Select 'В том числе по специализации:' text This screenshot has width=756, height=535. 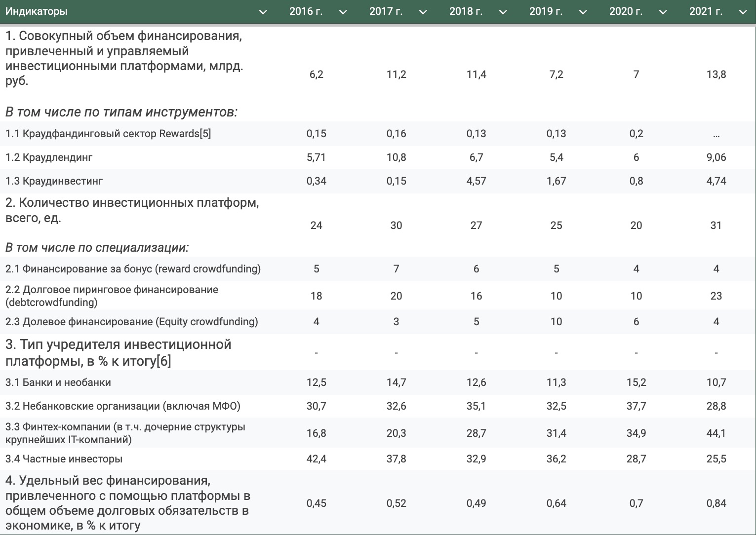[x=98, y=247]
